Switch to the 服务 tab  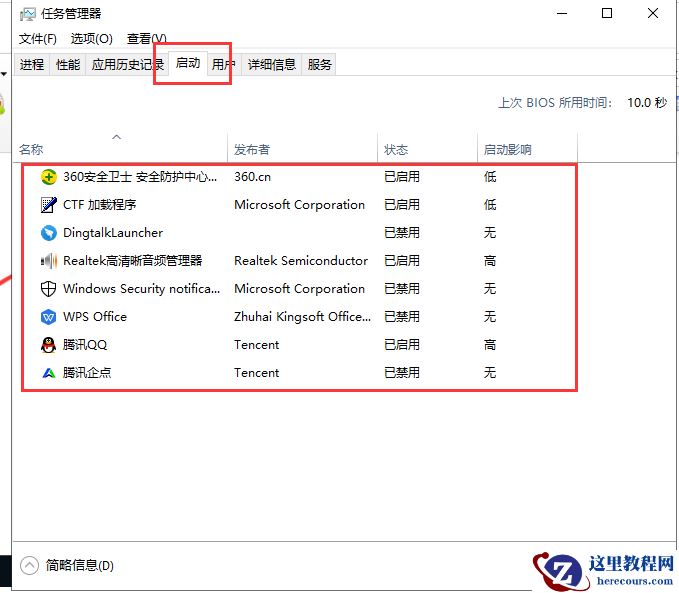(320, 65)
